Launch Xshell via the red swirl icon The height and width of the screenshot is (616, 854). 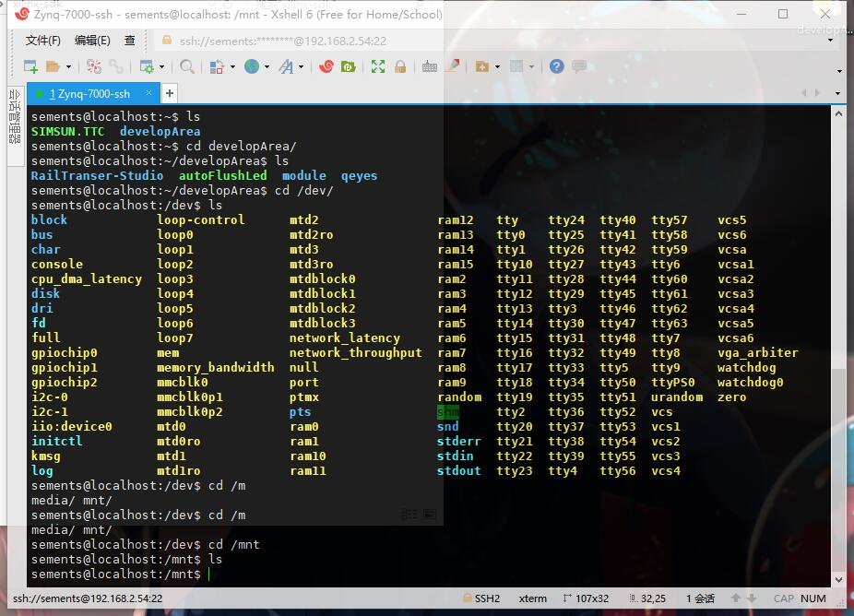tap(326, 66)
